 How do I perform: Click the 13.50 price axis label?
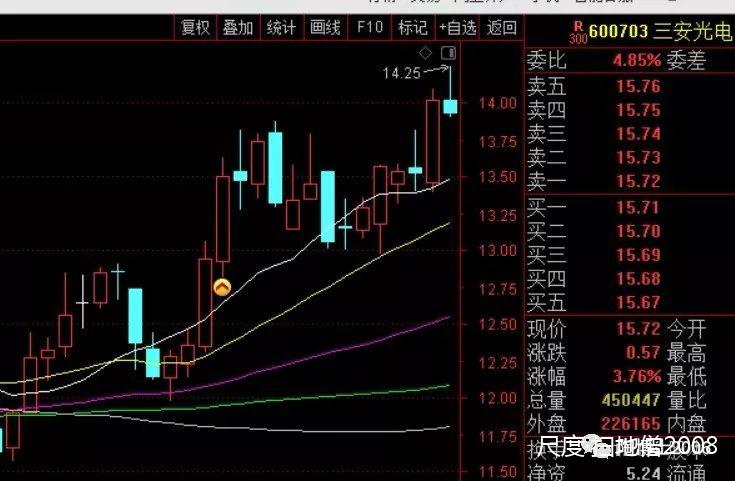[x=497, y=177]
